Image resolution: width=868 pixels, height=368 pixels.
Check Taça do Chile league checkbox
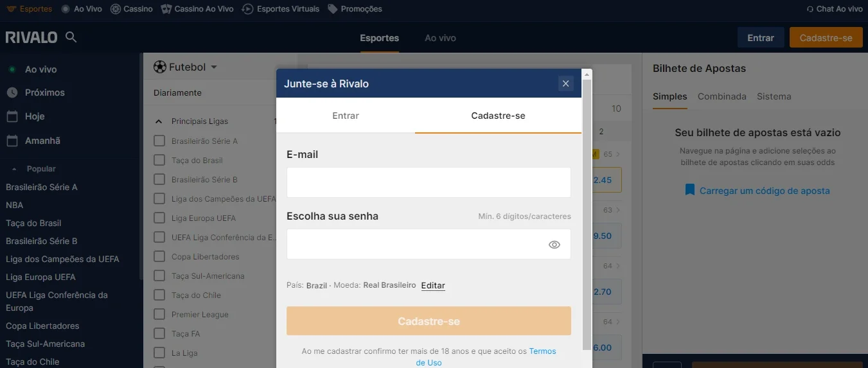tap(159, 295)
